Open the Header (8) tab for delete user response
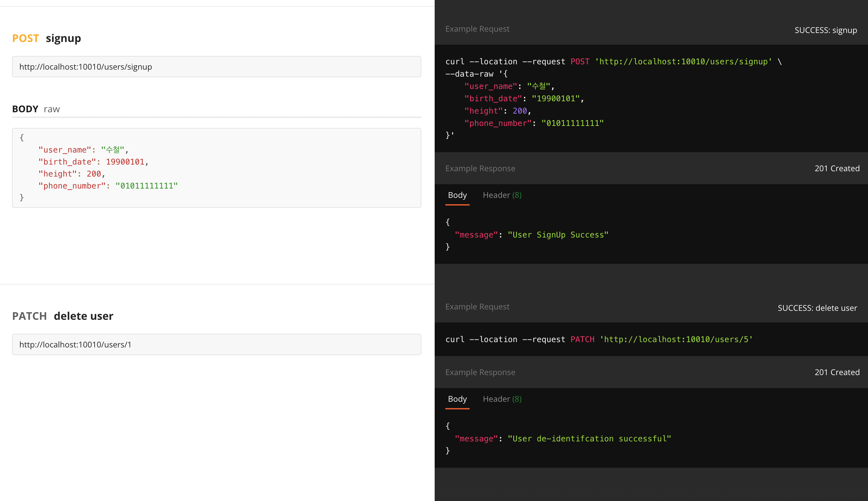This screenshot has width=868, height=501. 502,399
